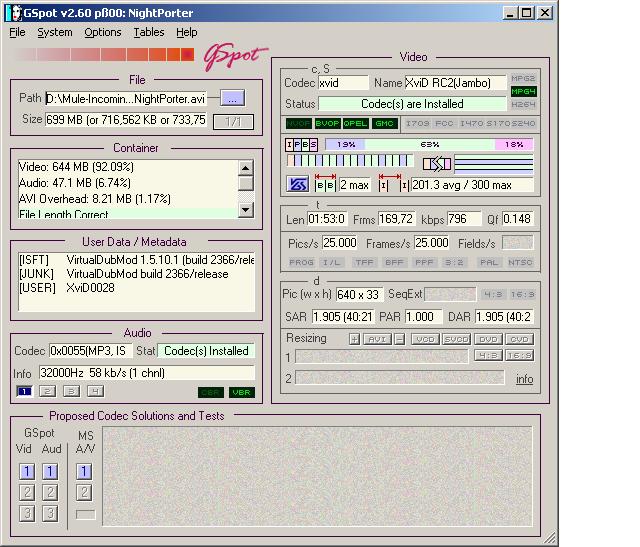Open the Resizing info link

pos(524,379)
